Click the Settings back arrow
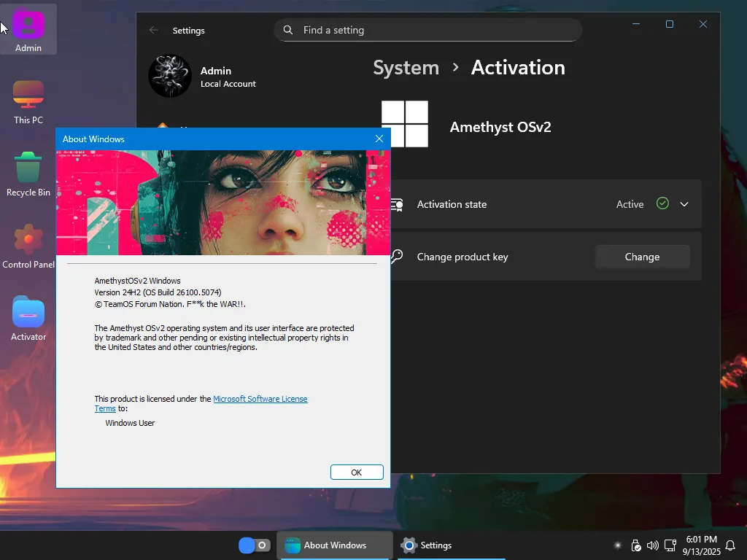 point(153,30)
